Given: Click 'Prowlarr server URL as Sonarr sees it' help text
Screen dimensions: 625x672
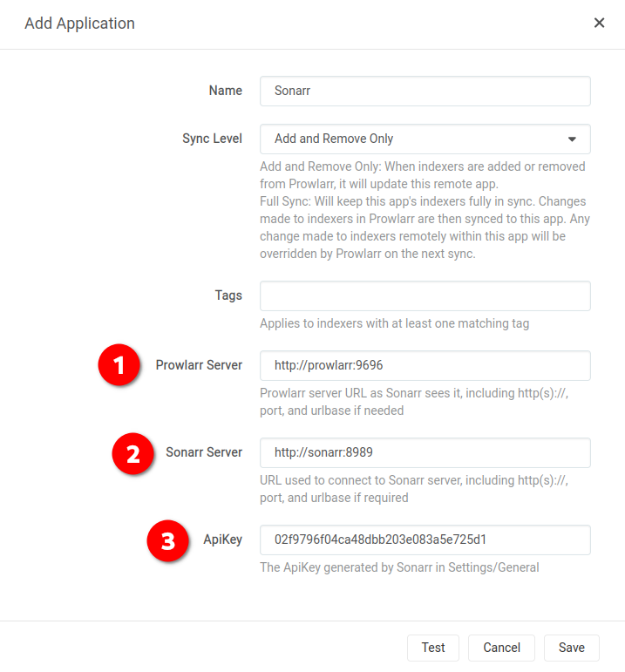Looking at the screenshot, I should pyautogui.click(x=414, y=402).
